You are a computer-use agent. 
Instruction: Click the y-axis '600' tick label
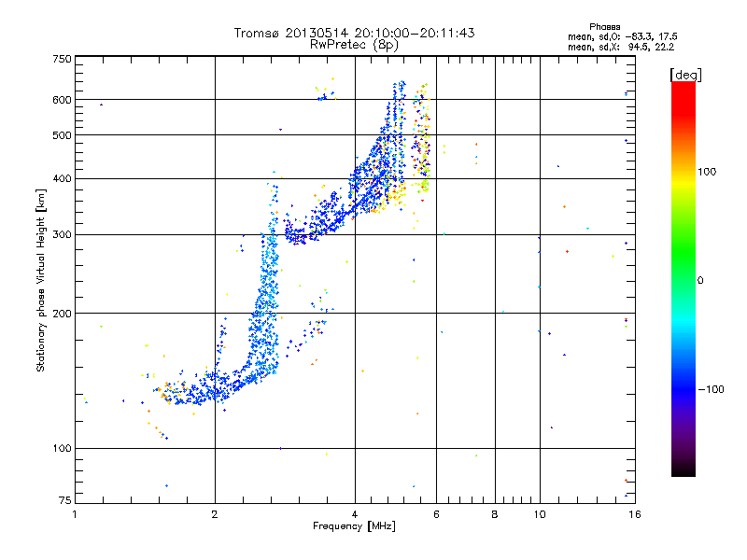tap(62, 100)
